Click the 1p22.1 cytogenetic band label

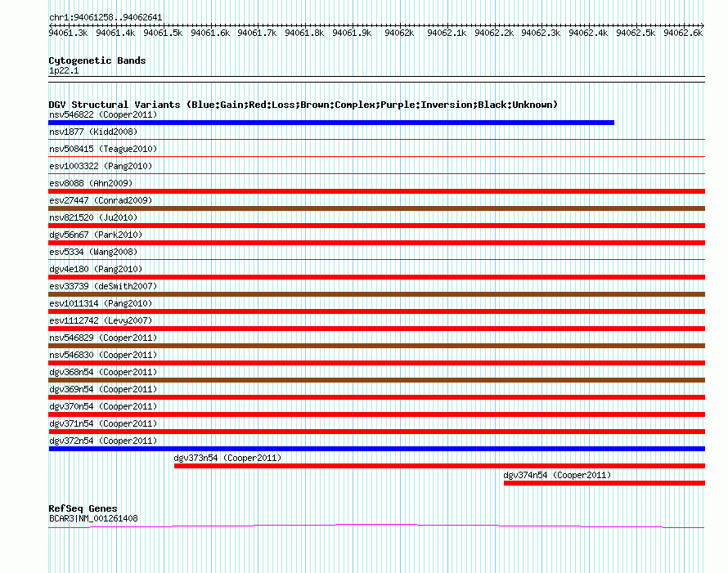(x=64, y=70)
